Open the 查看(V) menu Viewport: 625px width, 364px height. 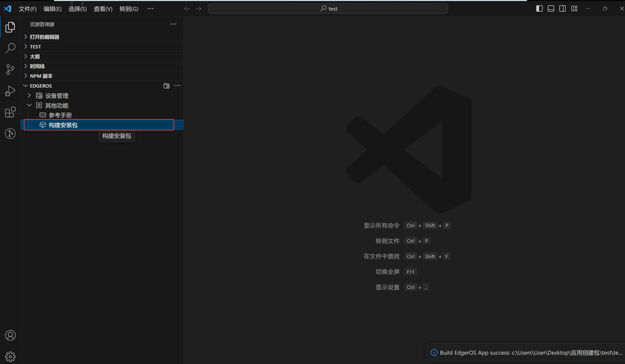click(103, 9)
